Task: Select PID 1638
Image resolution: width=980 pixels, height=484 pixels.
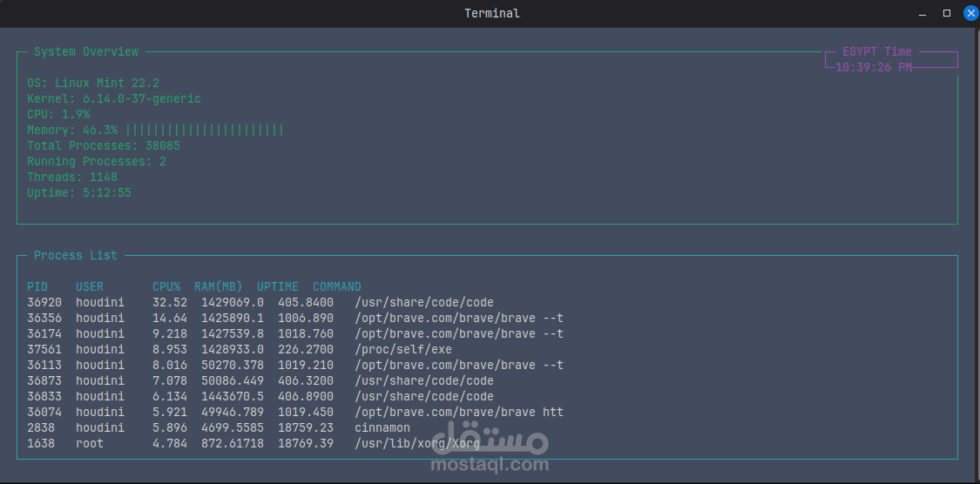Action: [x=41, y=443]
